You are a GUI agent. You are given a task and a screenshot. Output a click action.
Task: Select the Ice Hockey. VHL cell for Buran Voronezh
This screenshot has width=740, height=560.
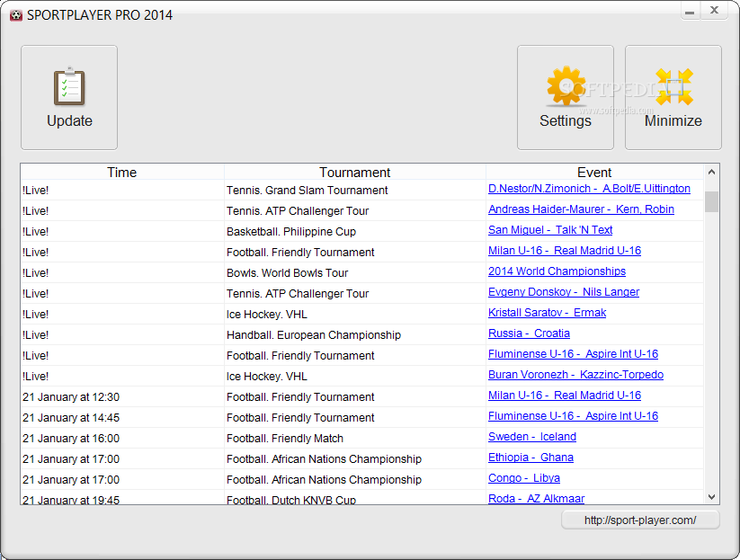click(x=355, y=377)
